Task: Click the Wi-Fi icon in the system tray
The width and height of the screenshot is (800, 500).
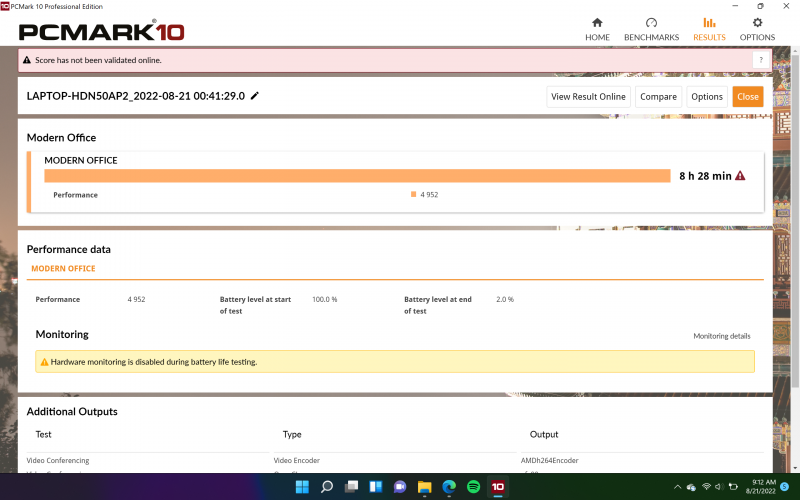Action: [707, 487]
